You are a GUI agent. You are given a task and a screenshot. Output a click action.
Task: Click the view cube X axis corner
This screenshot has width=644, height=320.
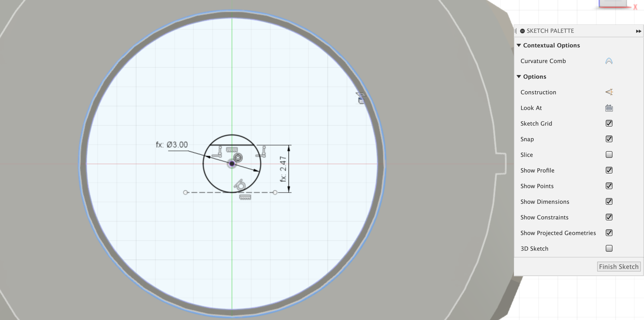coord(635,7)
